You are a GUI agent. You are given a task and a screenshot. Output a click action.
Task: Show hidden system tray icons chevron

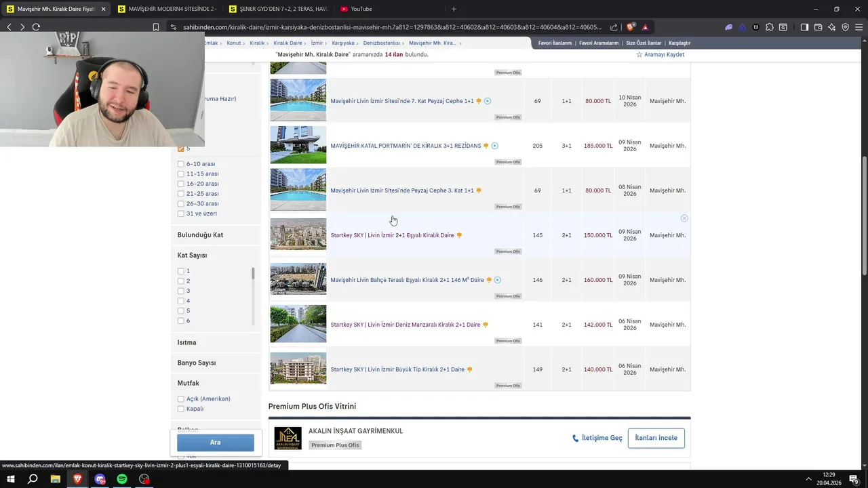[808, 479]
